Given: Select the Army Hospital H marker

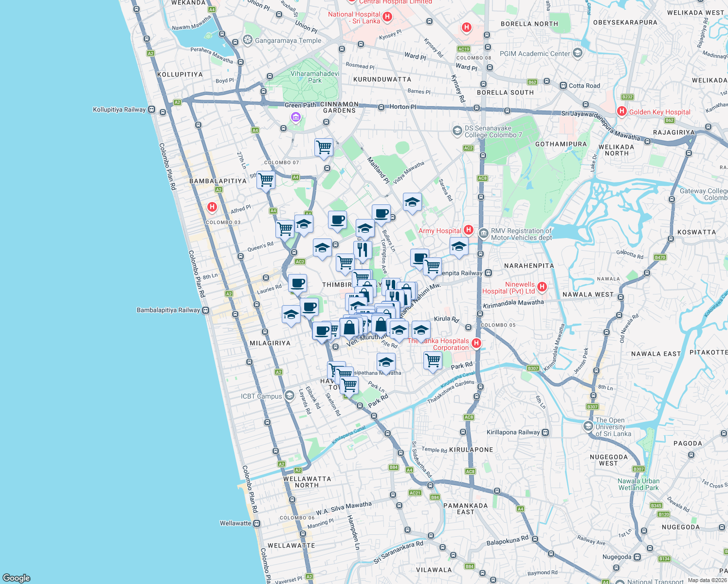Looking at the screenshot, I should coord(469,230).
